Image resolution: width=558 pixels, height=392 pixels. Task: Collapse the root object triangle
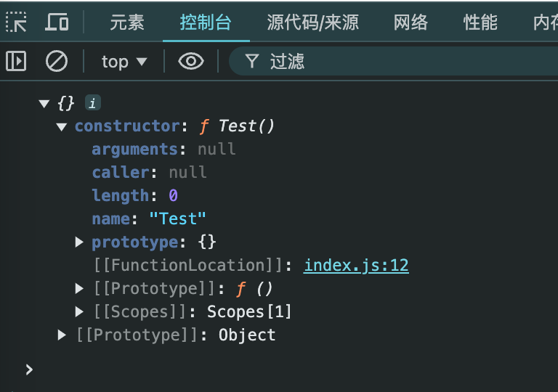[44, 103]
